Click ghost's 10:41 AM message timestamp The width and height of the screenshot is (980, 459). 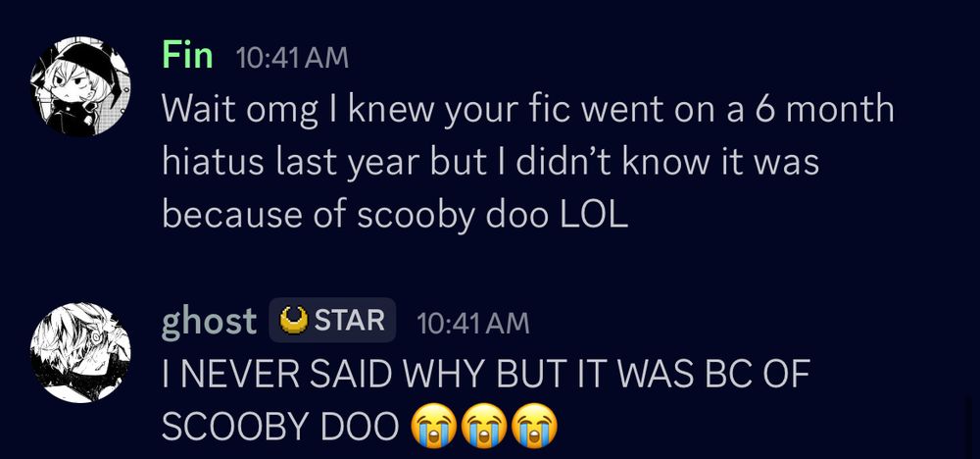click(x=472, y=324)
